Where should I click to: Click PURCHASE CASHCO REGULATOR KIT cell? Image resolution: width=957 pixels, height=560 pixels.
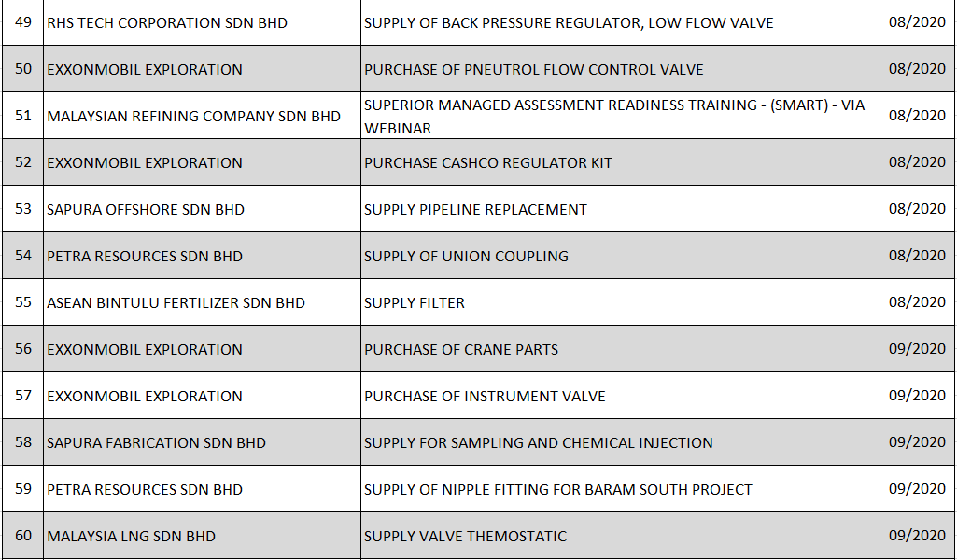click(488, 162)
